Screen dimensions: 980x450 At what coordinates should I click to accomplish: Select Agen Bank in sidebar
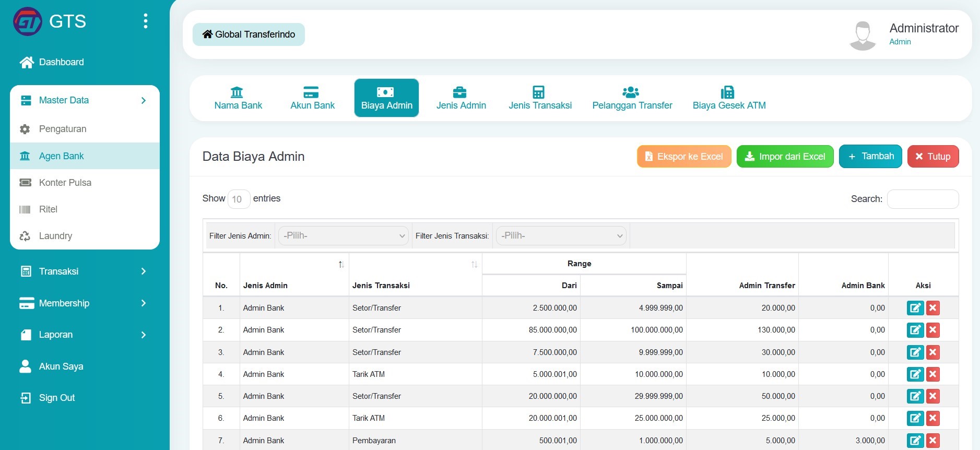coord(85,156)
